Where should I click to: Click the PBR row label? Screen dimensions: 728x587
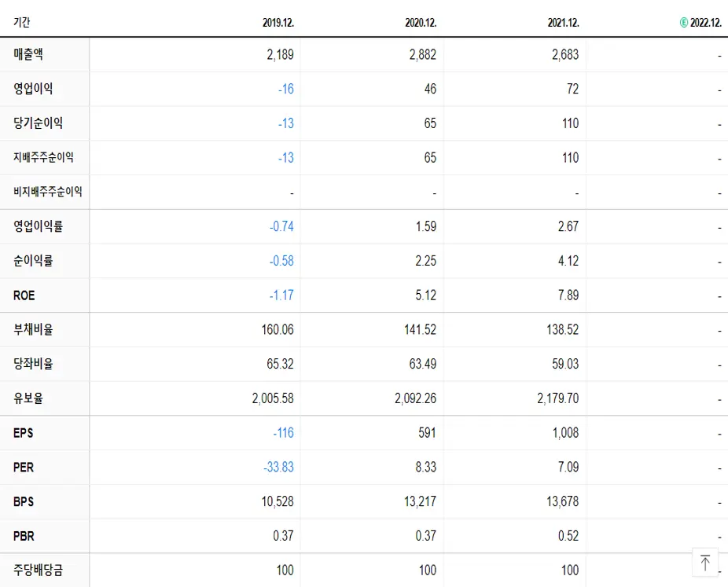click(x=24, y=535)
